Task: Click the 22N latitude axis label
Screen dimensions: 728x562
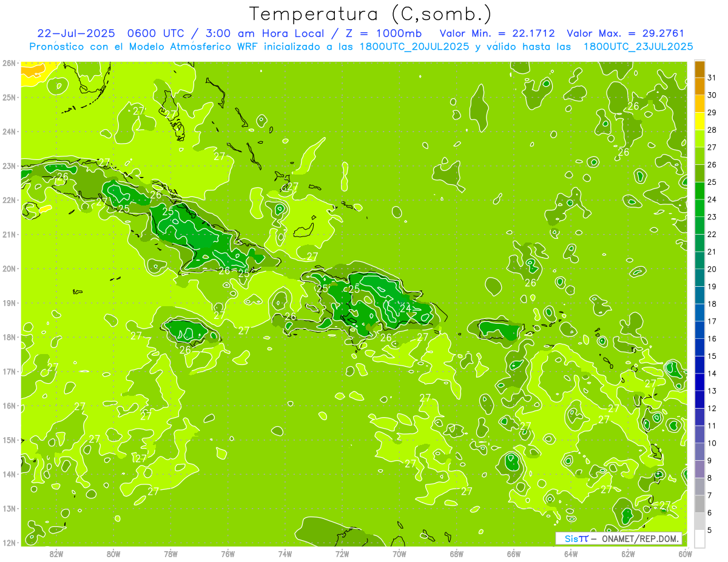Action: 9,200
